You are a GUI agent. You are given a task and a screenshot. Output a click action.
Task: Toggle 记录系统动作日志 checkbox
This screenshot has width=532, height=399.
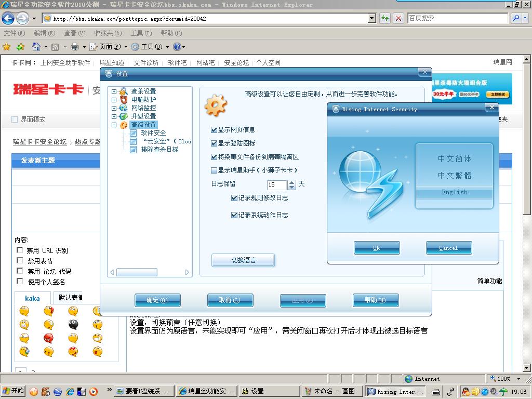pyautogui.click(x=234, y=215)
